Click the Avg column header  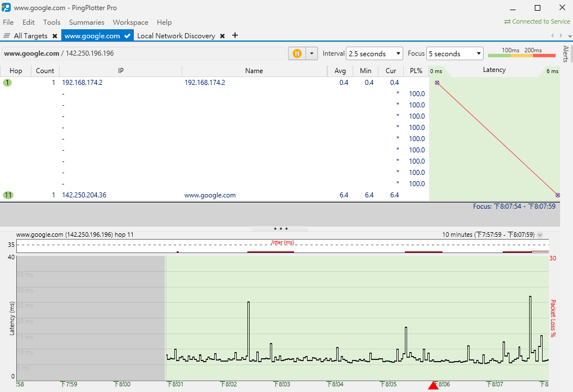coord(340,71)
